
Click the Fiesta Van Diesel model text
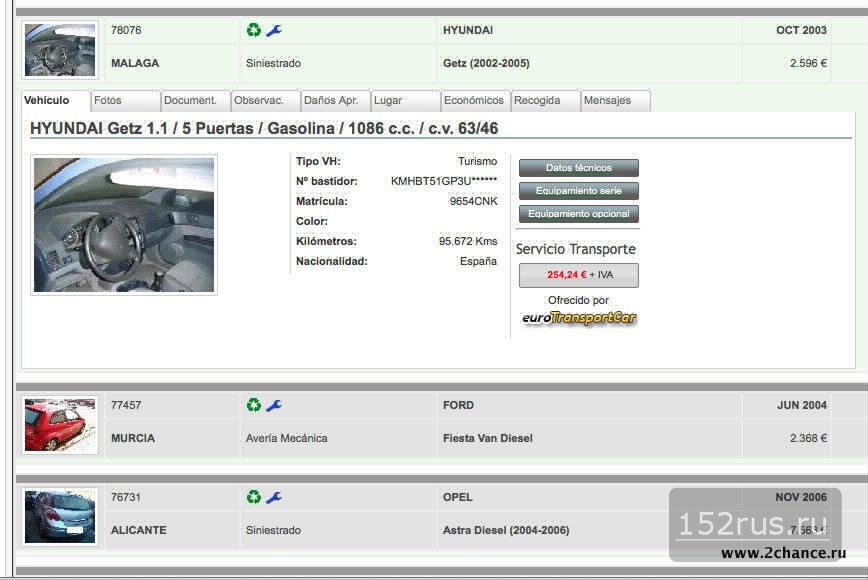pyautogui.click(x=488, y=438)
